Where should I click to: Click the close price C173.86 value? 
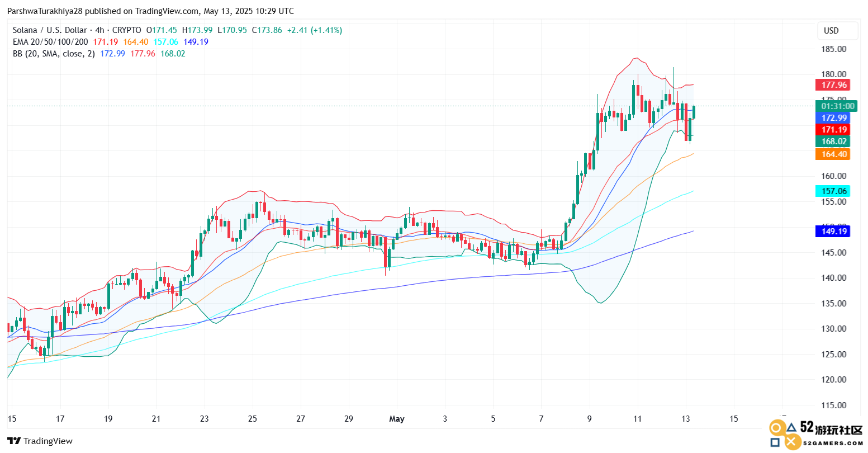pos(267,30)
